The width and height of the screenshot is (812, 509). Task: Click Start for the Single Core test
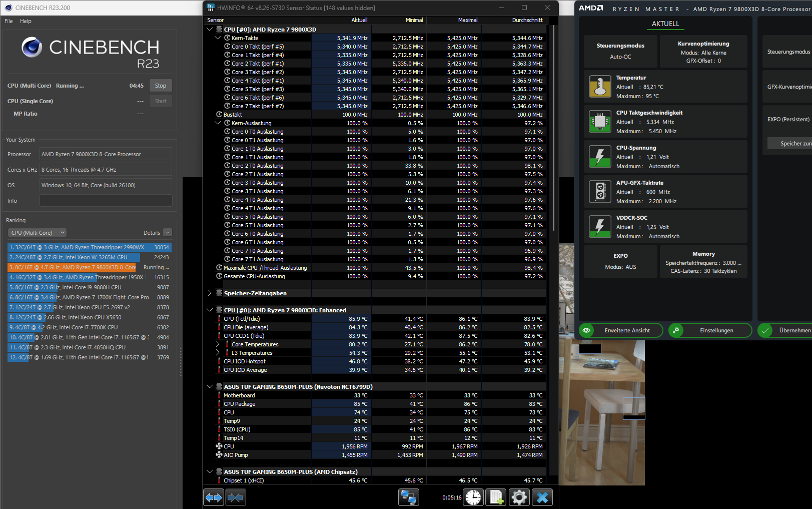(x=161, y=101)
